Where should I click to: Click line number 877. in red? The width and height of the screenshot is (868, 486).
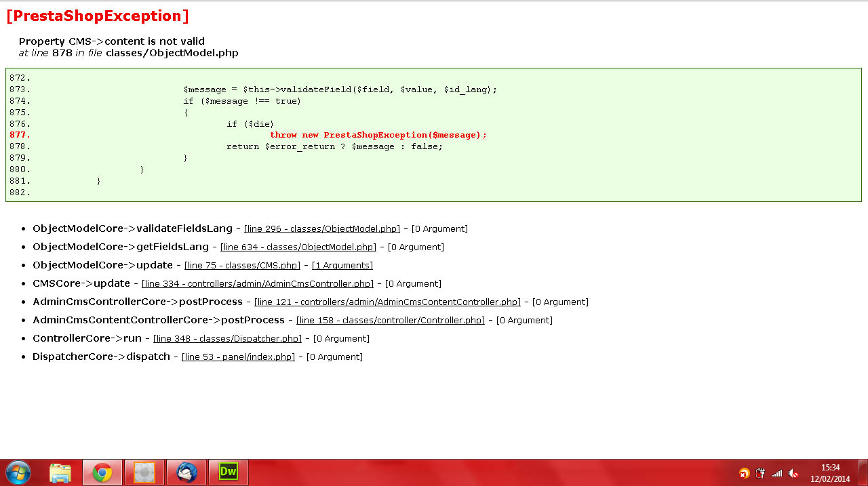[x=20, y=135]
